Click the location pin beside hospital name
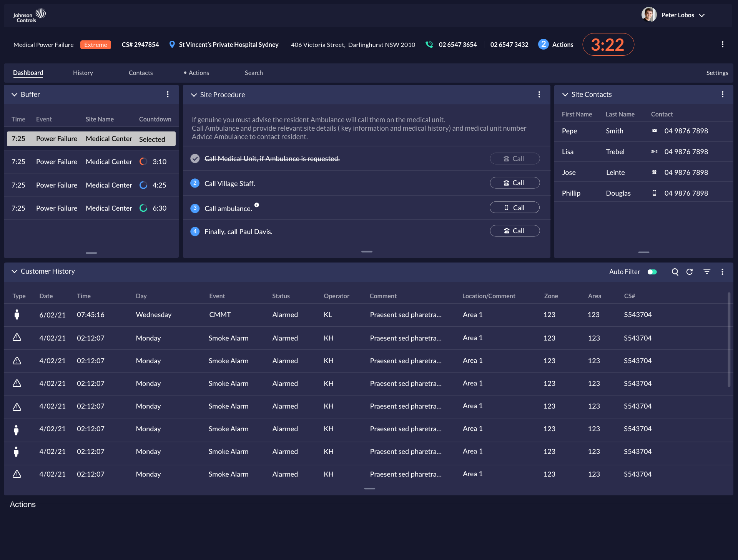 (172, 45)
